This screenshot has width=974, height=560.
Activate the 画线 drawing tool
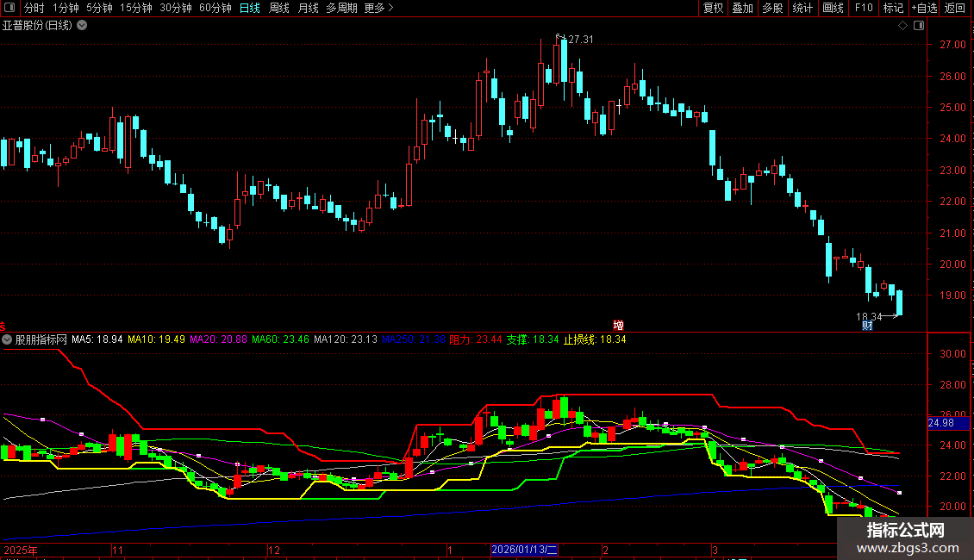click(833, 8)
